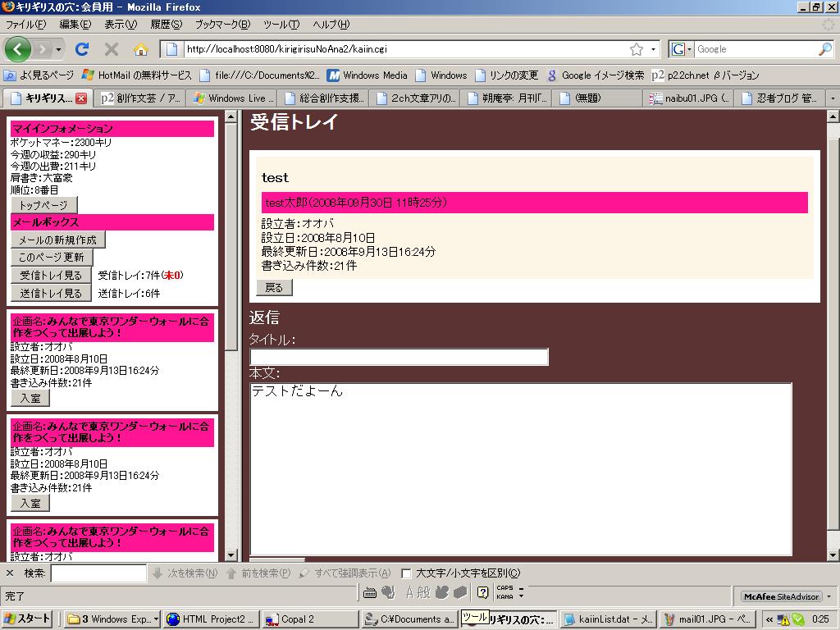Click the reply タイトル input field
The image size is (840, 630).
tap(399, 357)
